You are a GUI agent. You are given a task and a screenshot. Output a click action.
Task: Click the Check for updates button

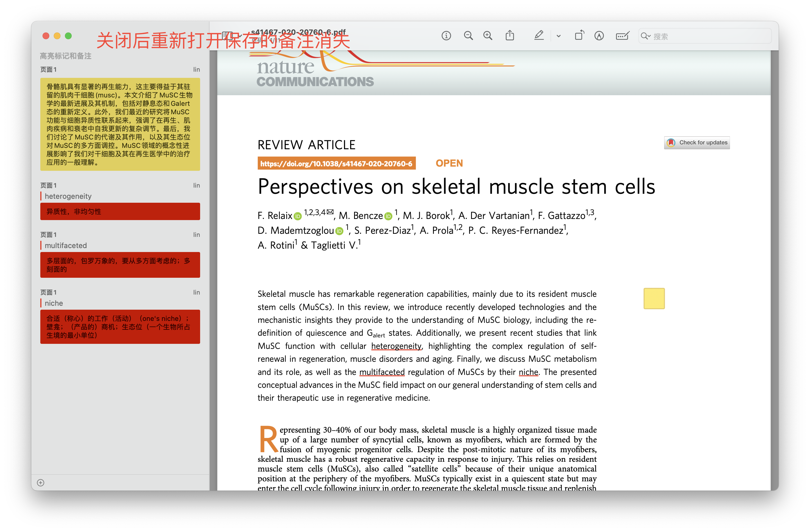point(697,143)
